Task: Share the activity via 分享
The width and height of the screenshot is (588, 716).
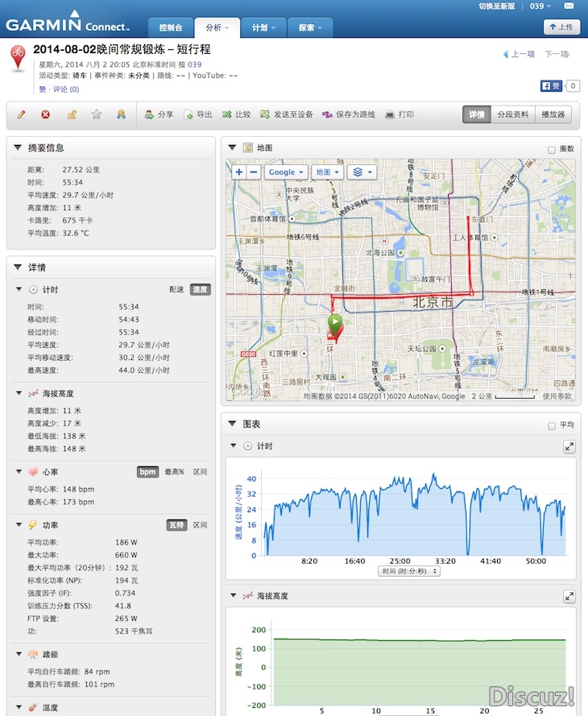Action: pos(159,114)
